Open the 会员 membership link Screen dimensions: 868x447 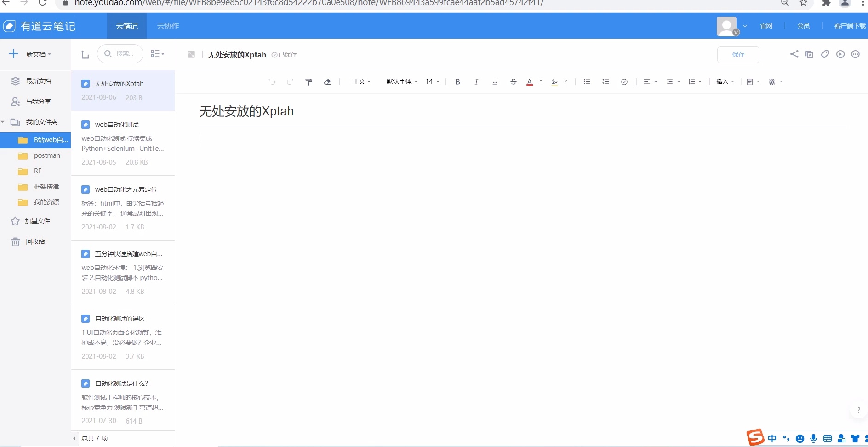coord(803,25)
